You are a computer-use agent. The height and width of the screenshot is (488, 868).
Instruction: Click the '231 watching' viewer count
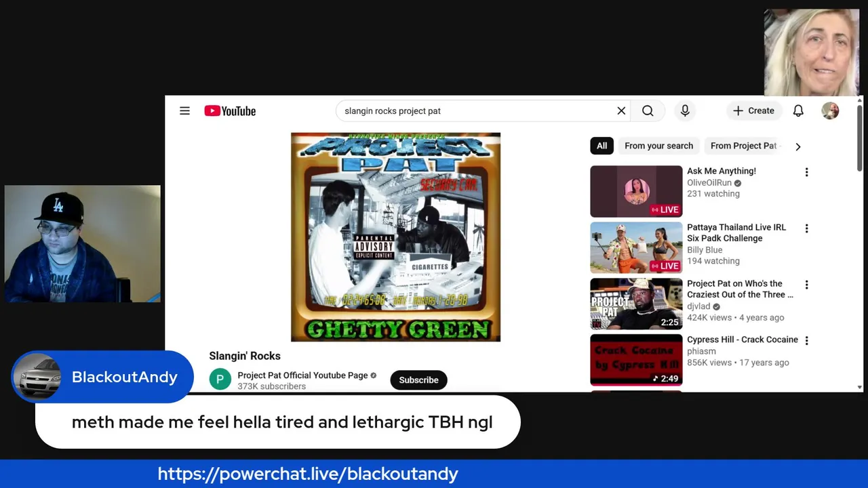[713, 194]
